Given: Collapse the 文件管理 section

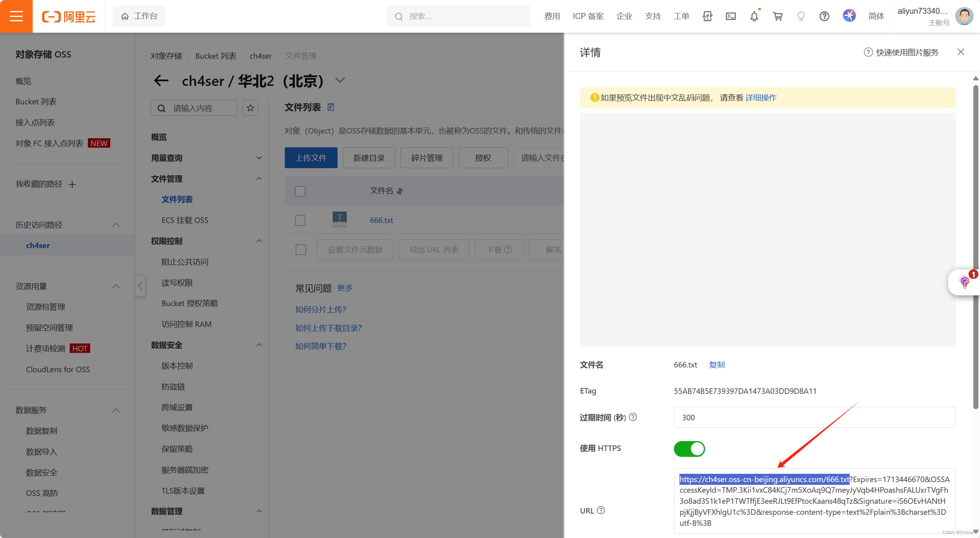Looking at the screenshot, I should [x=259, y=178].
